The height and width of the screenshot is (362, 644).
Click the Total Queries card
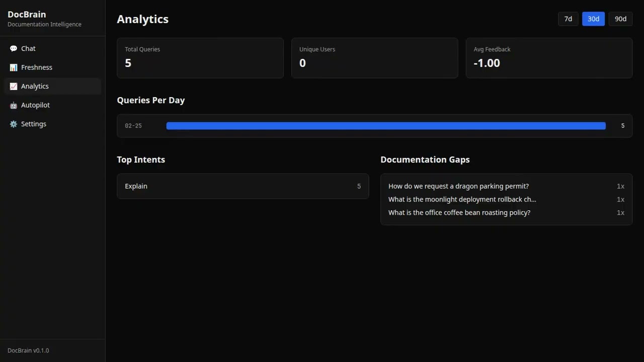coord(200,58)
